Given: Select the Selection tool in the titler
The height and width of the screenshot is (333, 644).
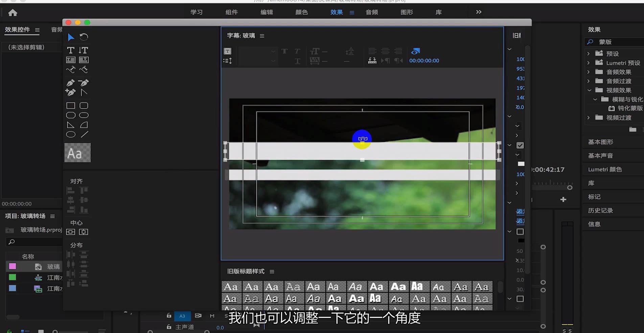Looking at the screenshot, I should point(71,37).
